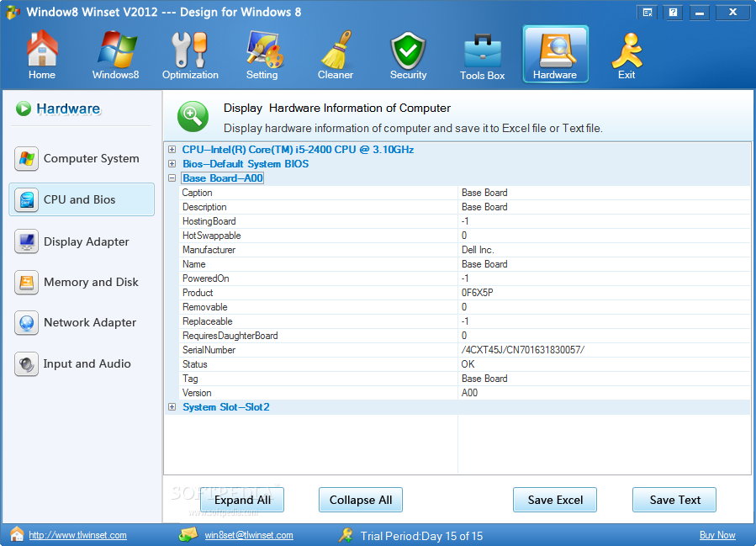The image size is (756, 546).
Task: Open the Optimization wrench icon
Action: pos(189,50)
